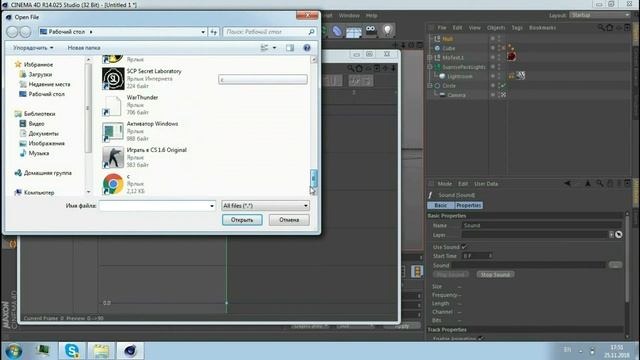Toggle the enable mark on Camera row
This screenshot has height=360, width=640.
pos(503,95)
